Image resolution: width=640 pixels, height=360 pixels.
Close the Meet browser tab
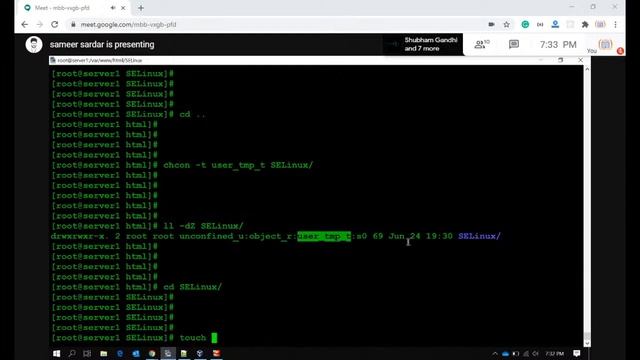coord(123,8)
